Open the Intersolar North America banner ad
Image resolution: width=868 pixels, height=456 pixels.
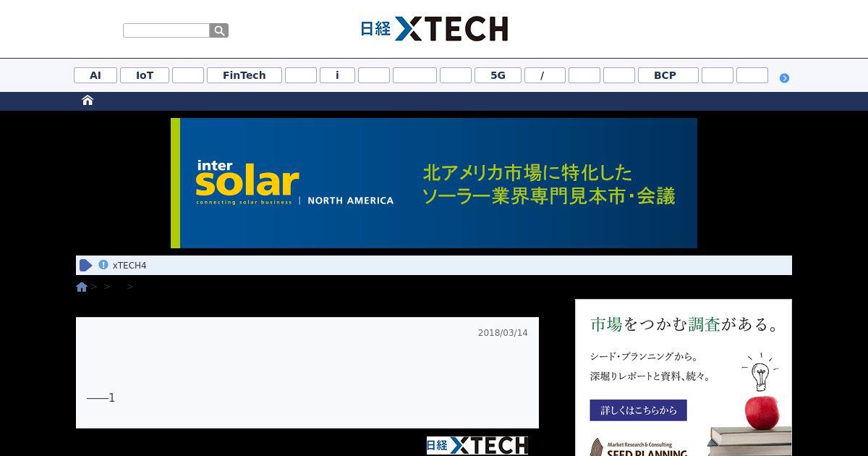pos(434,183)
